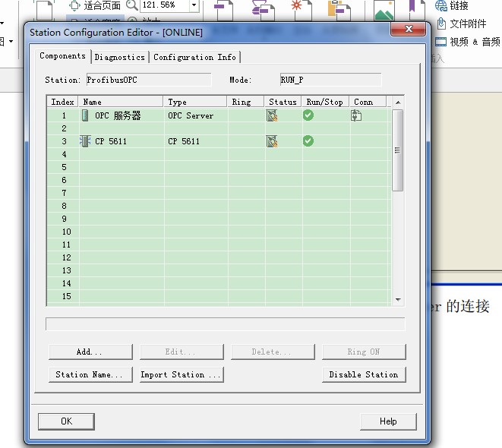502x448 pixels.
Task: Click status icon of CP 5611 row
Action: 272,141
